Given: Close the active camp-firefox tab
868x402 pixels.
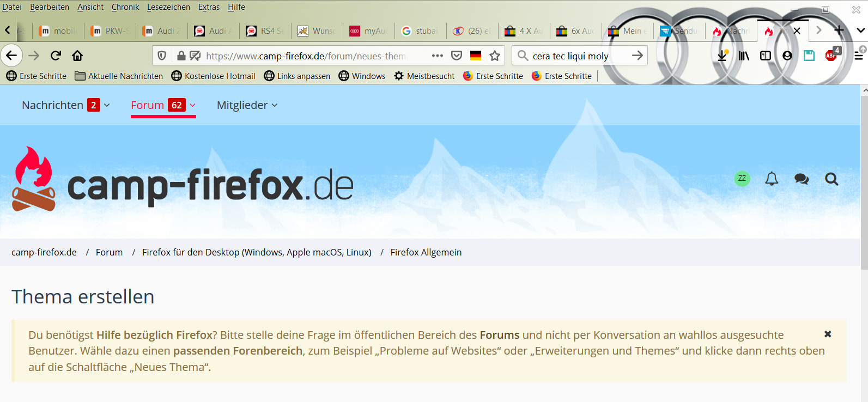Looking at the screenshot, I should (x=797, y=31).
